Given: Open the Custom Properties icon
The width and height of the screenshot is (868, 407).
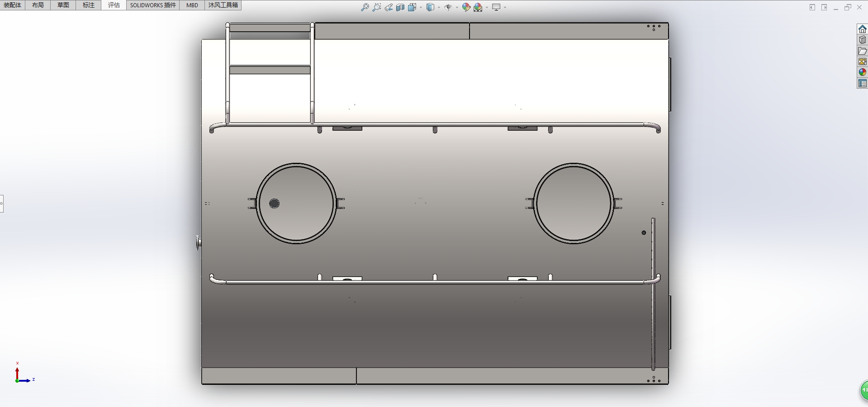Looking at the screenshot, I should (x=862, y=83).
